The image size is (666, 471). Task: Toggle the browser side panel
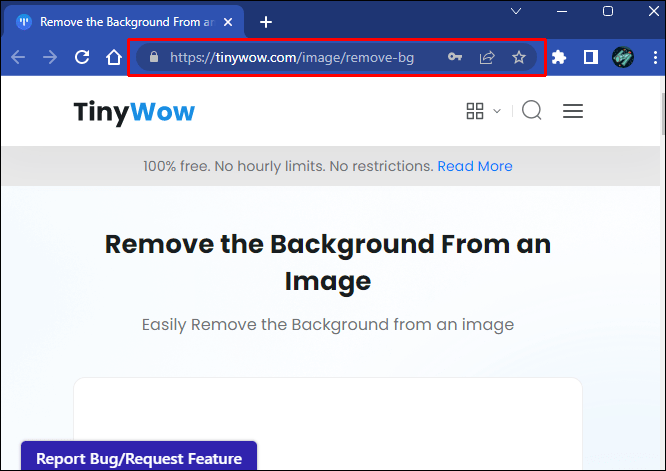click(x=591, y=57)
